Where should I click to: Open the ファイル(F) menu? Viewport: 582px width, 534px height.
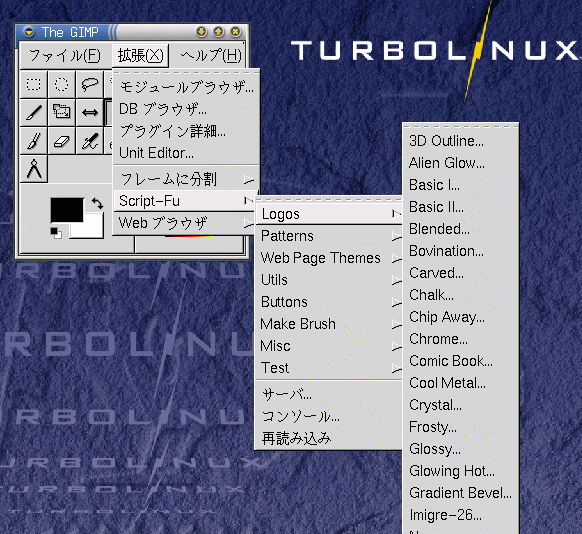point(65,56)
